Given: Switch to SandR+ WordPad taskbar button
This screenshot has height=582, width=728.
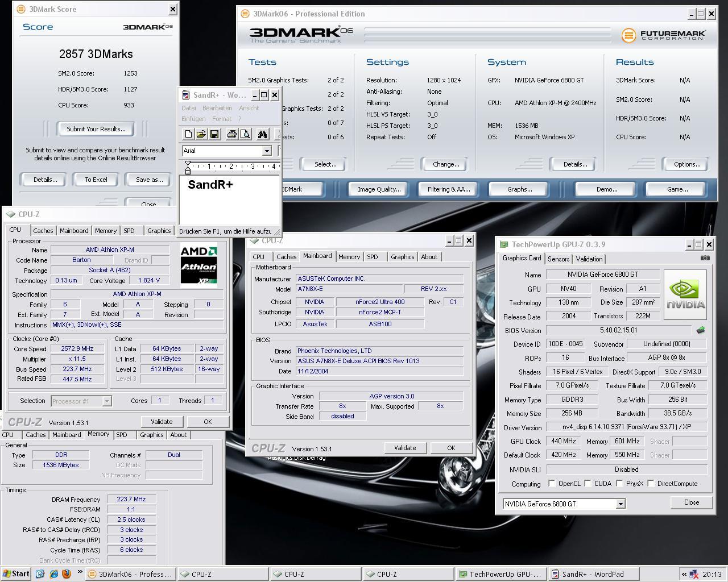Looking at the screenshot, I should (594, 574).
